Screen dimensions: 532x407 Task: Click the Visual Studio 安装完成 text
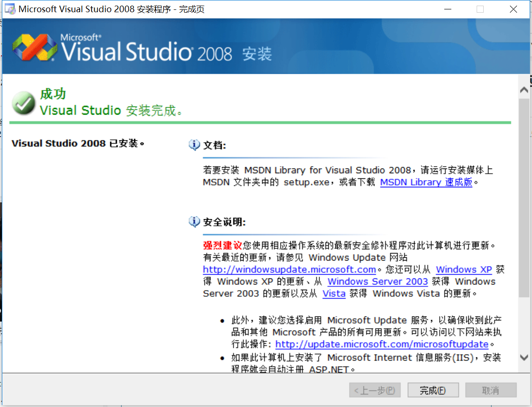[111, 111]
